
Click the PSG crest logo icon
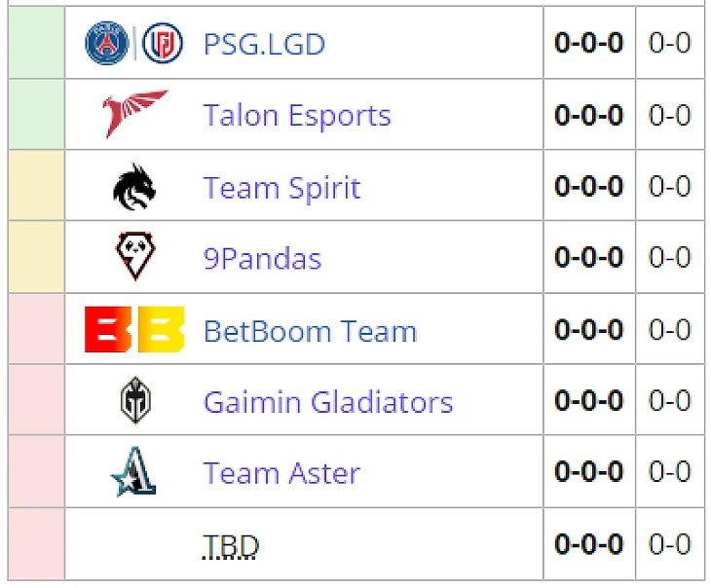[x=107, y=43]
